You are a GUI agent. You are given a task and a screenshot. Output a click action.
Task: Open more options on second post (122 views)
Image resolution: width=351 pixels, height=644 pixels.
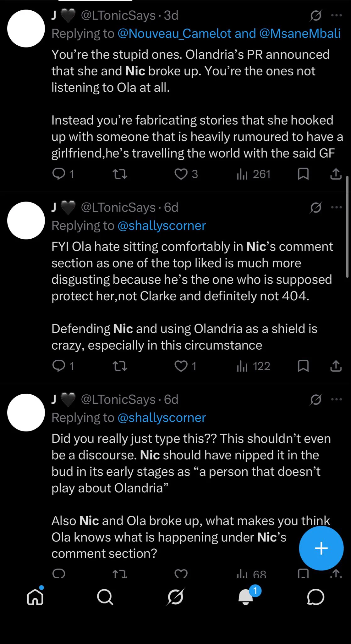click(x=337, y=207)
